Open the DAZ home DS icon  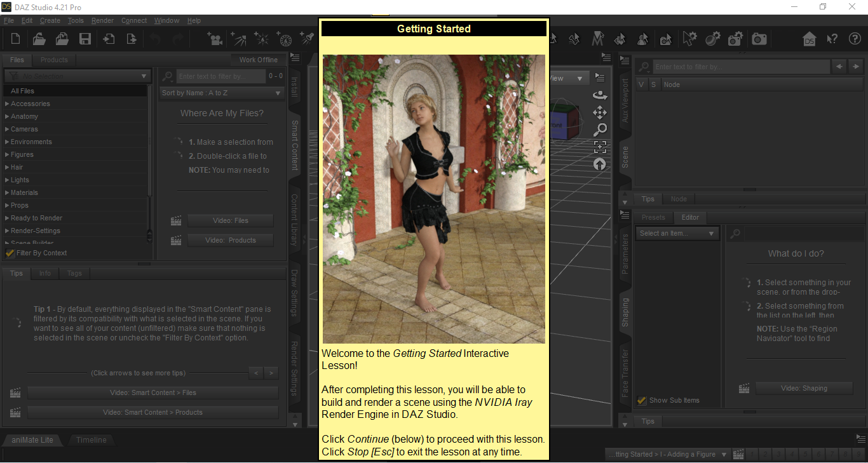(809, 39)
